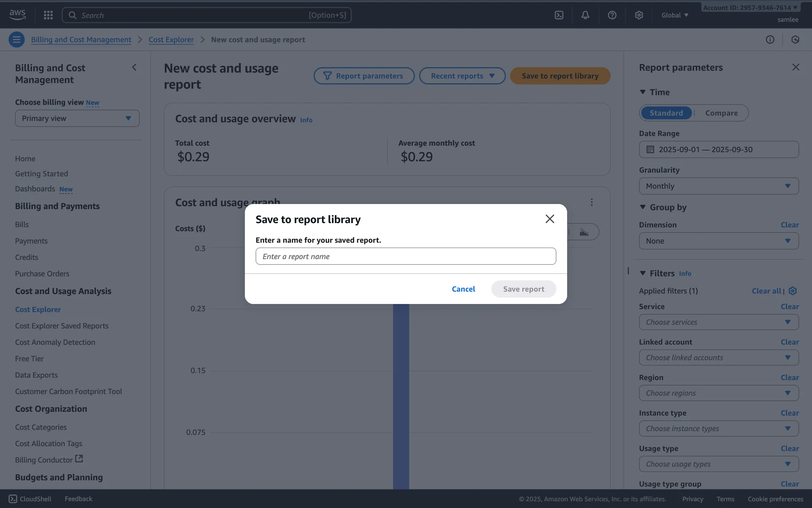
Task: Click Cancel in the save dialog
Action: 463,289
